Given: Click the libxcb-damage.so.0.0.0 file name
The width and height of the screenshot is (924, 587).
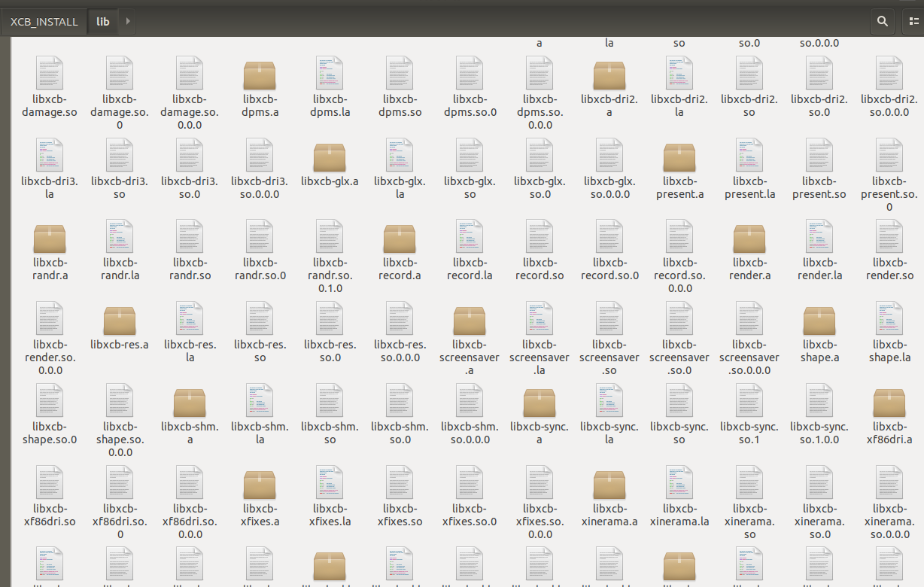Looking at the screenshot, I should (190, 112).
